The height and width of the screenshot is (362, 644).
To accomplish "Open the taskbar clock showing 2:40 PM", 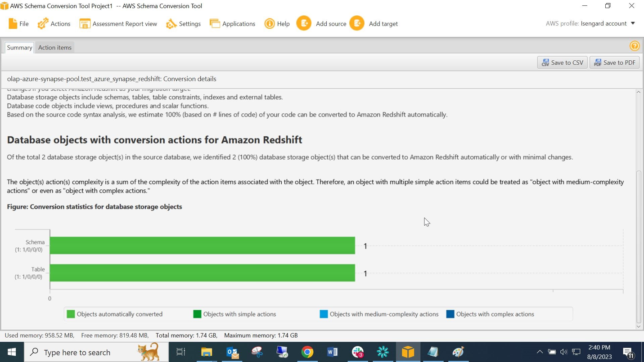I will click(599, 352).
